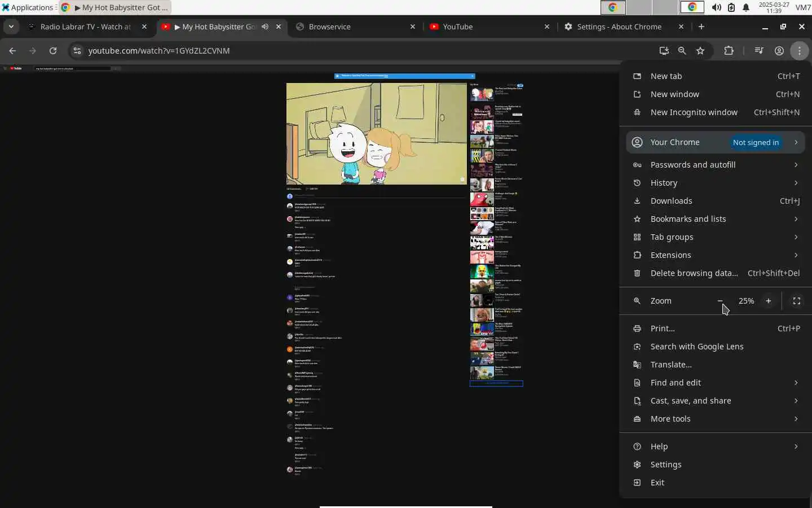Select Print from the Chrome menu
812x508 pixels.
point(716,329)
